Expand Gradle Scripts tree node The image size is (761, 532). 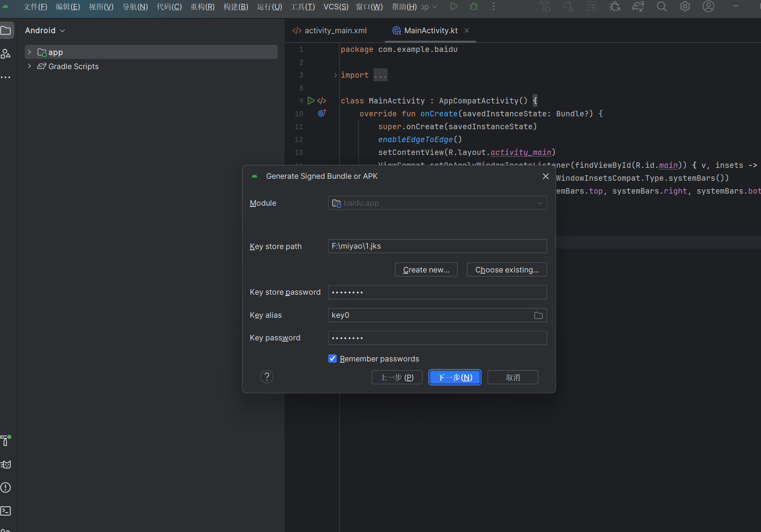pyautogui.click(x=29, y=66)
